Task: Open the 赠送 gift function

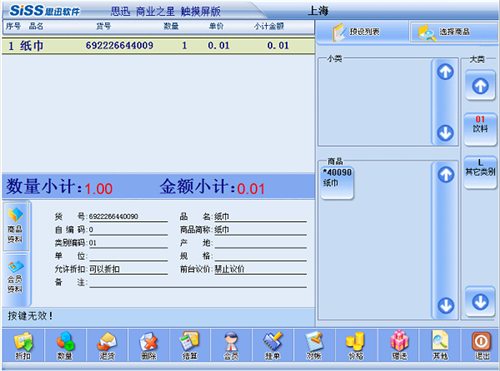Action: (x=399, y=345)
